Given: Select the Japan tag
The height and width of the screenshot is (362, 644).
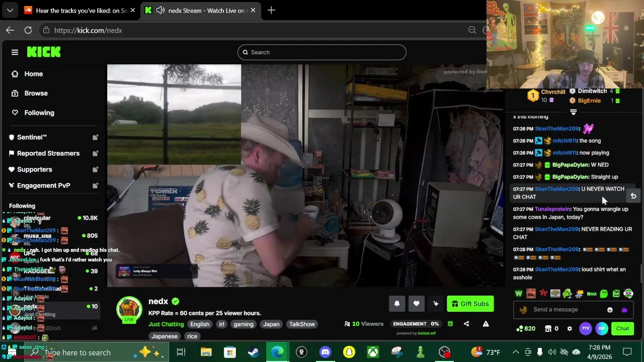Looking at the screenshot, I should coord(271,324).
